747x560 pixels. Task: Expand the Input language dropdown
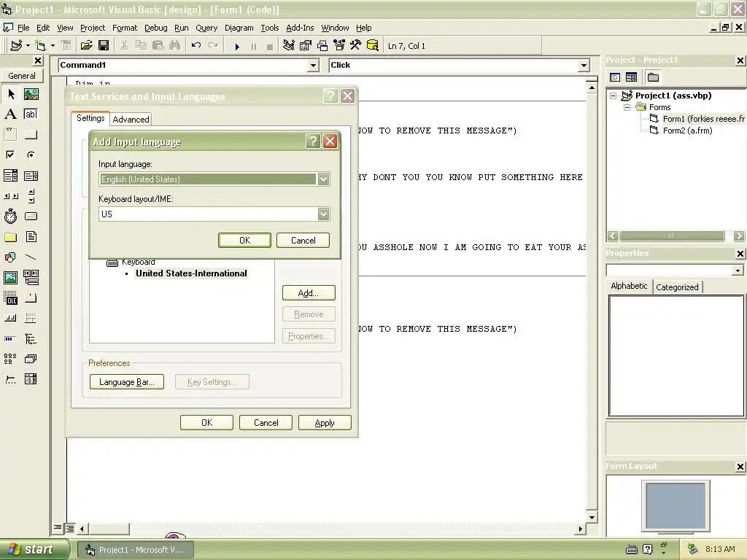point(323,179)
